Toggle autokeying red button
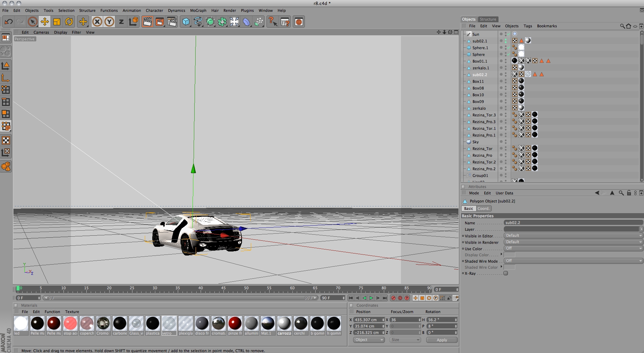 click(x=400, y=298)
